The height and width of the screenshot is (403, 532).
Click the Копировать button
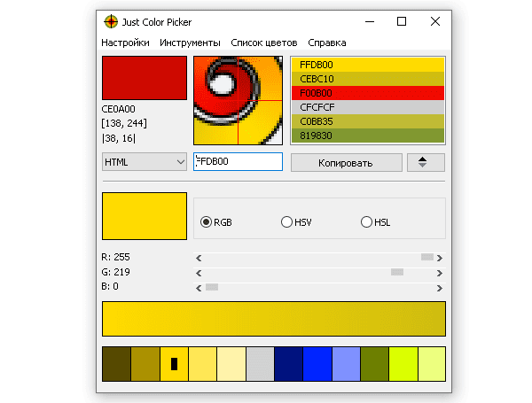pos(346,162)
